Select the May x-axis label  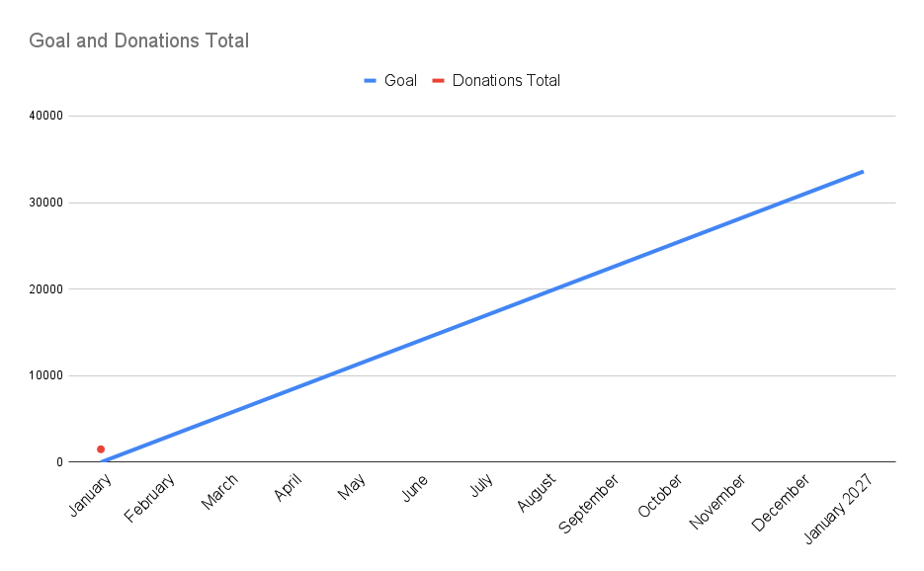tap(352, 486)
